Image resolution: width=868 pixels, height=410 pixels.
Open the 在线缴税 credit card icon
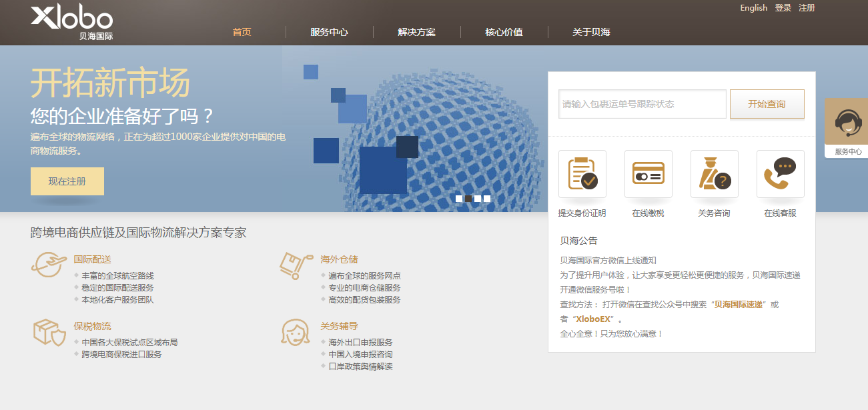(x=648, y=174)
